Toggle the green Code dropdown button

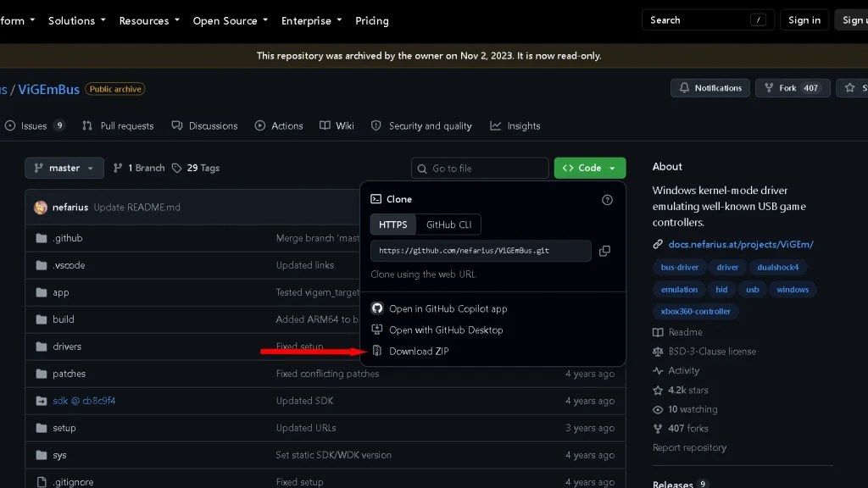tap(590, 168)
